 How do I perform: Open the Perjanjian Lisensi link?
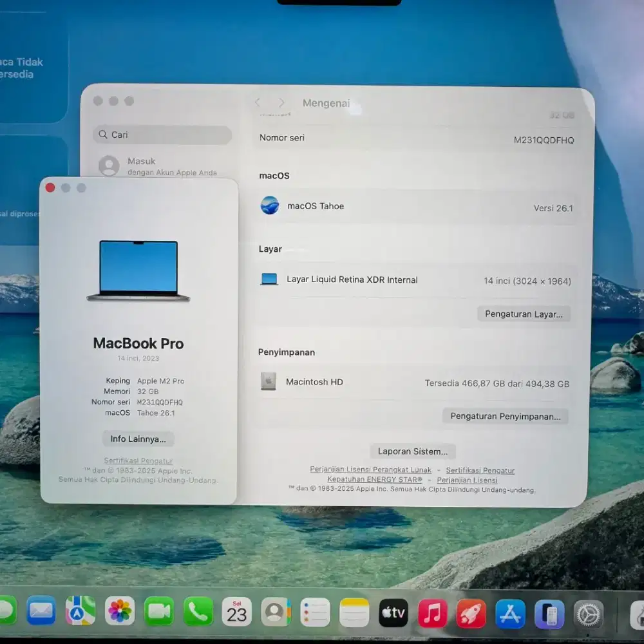467,480
